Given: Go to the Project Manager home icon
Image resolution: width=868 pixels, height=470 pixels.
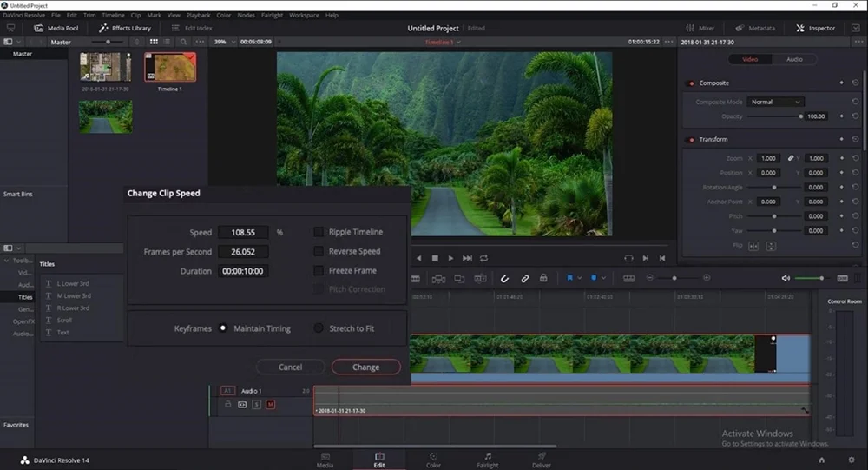Looking at the screenshot, I should click(821, 460).
